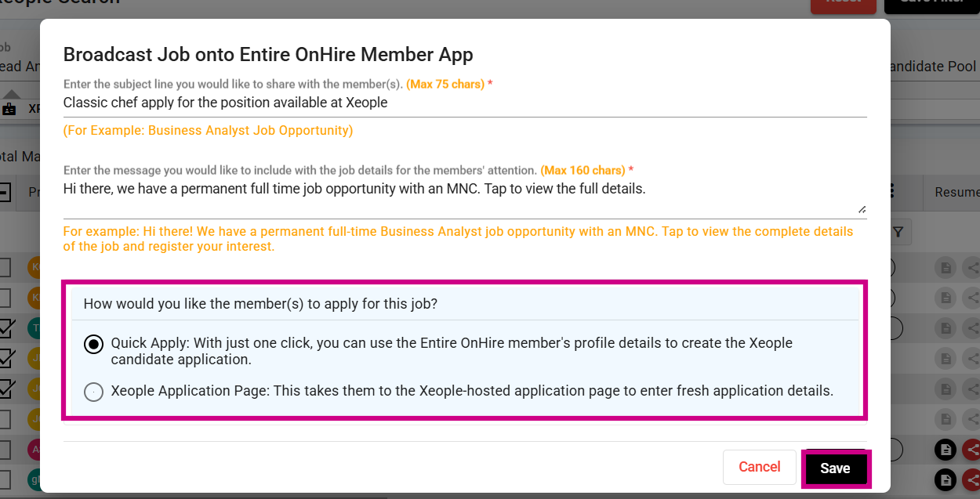
Task: Cancel the broadcast job dialog
Action: (x=759, y=467)
